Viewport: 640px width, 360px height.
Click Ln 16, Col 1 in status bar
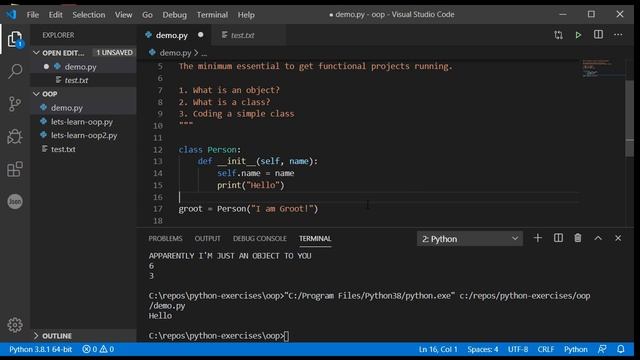(x=438, y=349)
